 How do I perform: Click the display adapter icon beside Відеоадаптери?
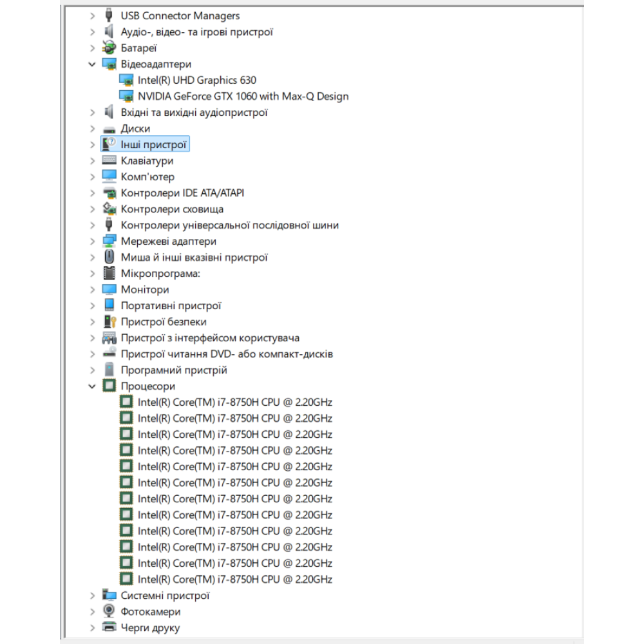click(109, 64)
